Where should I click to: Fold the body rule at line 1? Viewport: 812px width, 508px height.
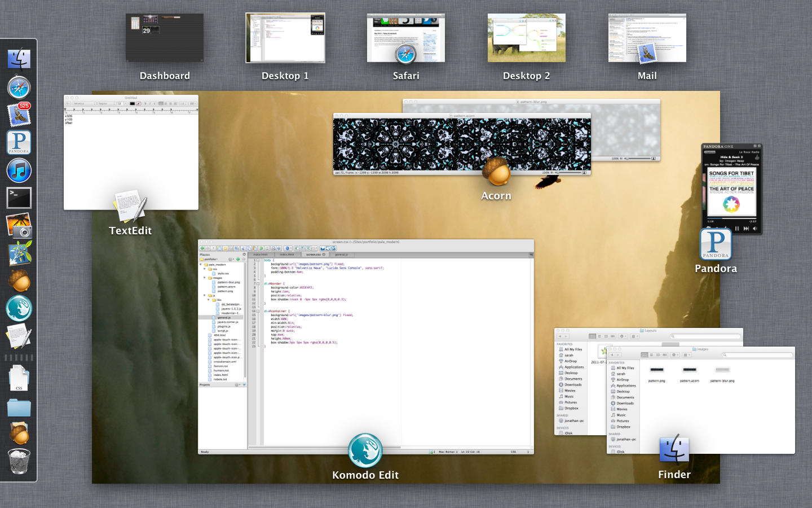[258, 260]
